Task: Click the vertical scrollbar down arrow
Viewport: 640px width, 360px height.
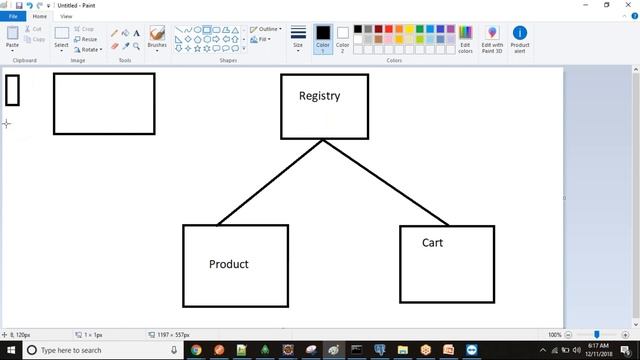Action: coord(636,324)
